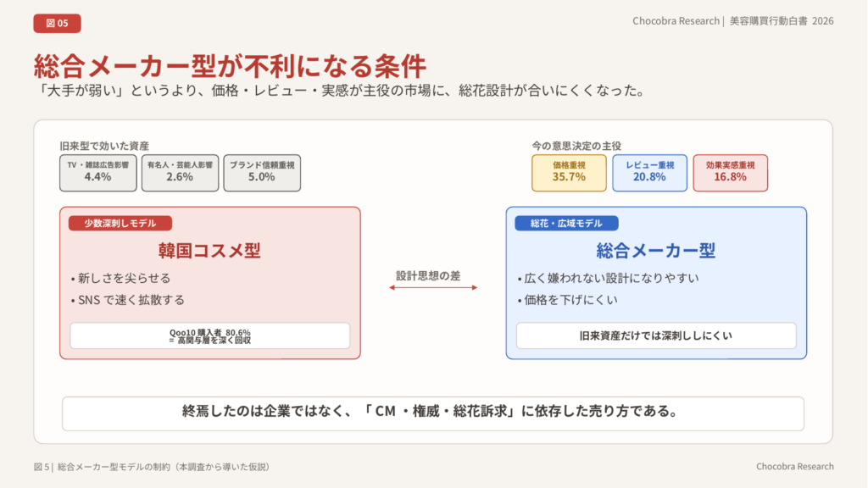Click the 少数深刺しモデル red label
The width and height of the screenshot is (868, 488).
coord(120,223)
